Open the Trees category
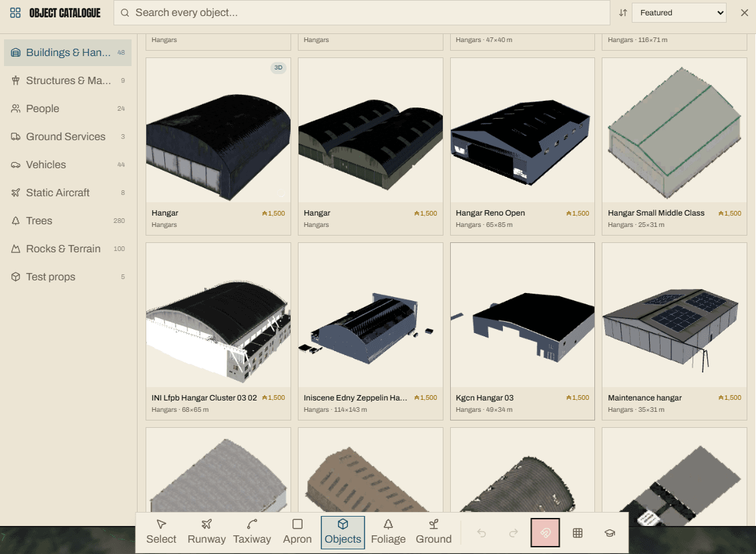The height and width of the screenshot is (554, 756). [x=67, y=221]
